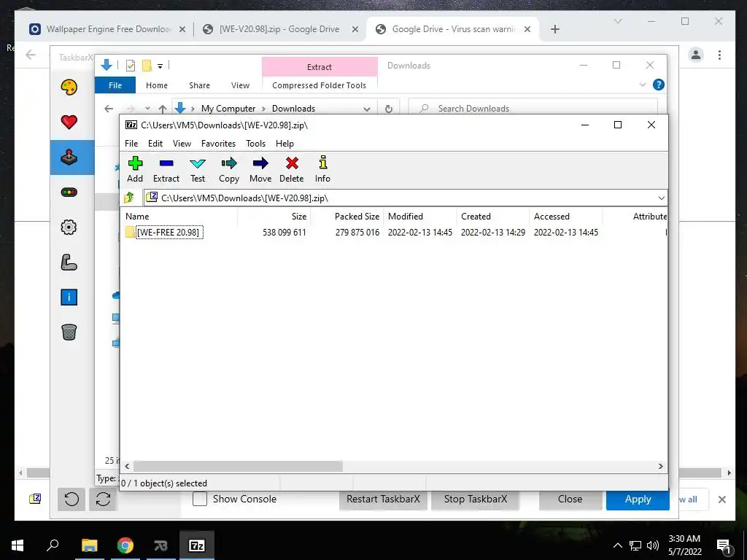The image size is (747, 560).
Task: Open Info in the 7-Zip toolbar
Action: click(322, 169)
